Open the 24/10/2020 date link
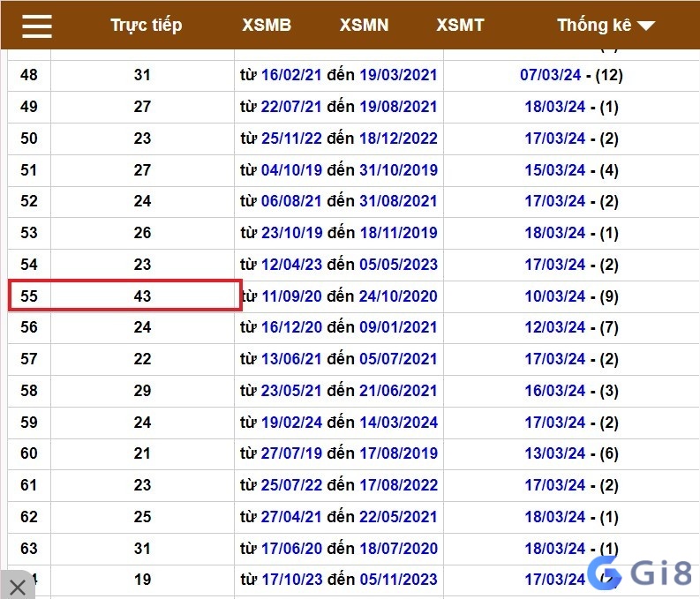The height and width of the screenshot is (599, 700). [398, 296]
